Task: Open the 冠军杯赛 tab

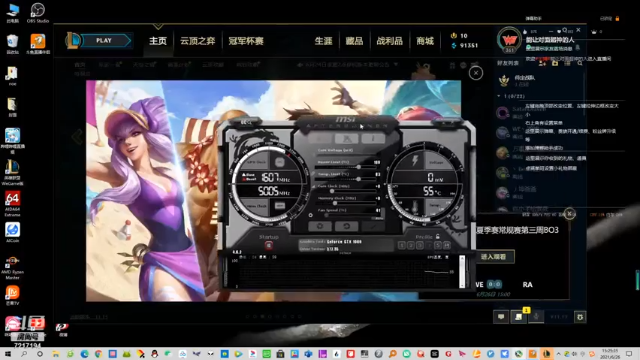Action: [x=246, y=41]
